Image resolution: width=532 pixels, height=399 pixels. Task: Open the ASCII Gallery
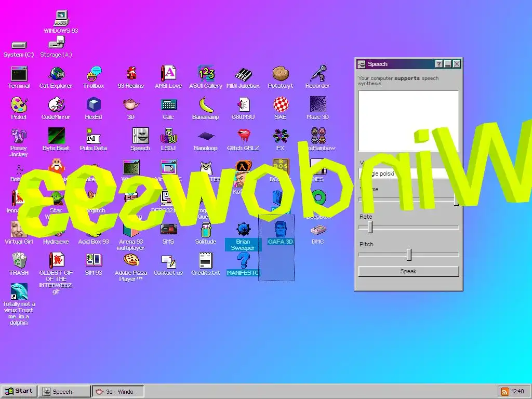coord(206,77)
